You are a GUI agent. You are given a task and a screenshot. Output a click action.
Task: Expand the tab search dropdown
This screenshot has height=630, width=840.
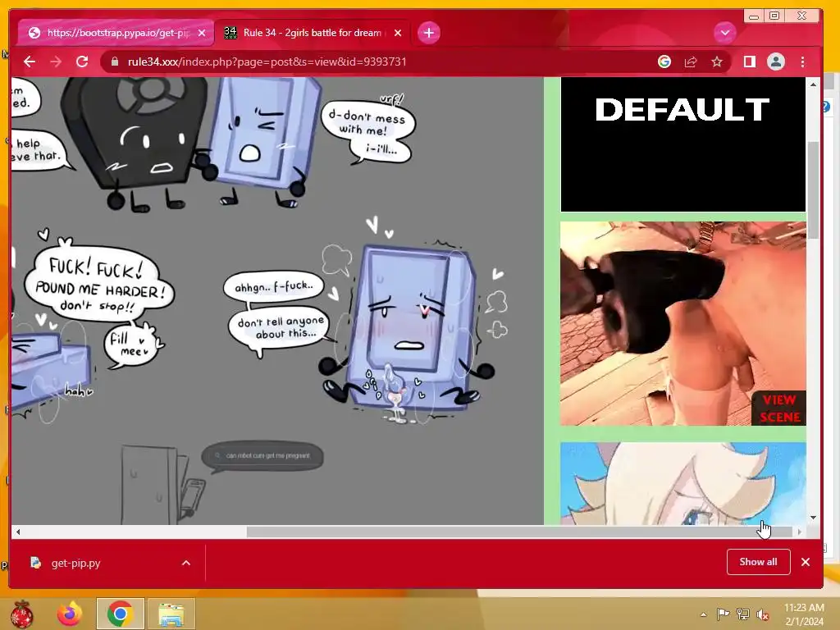pyautogui.click(x=725, y=33)
